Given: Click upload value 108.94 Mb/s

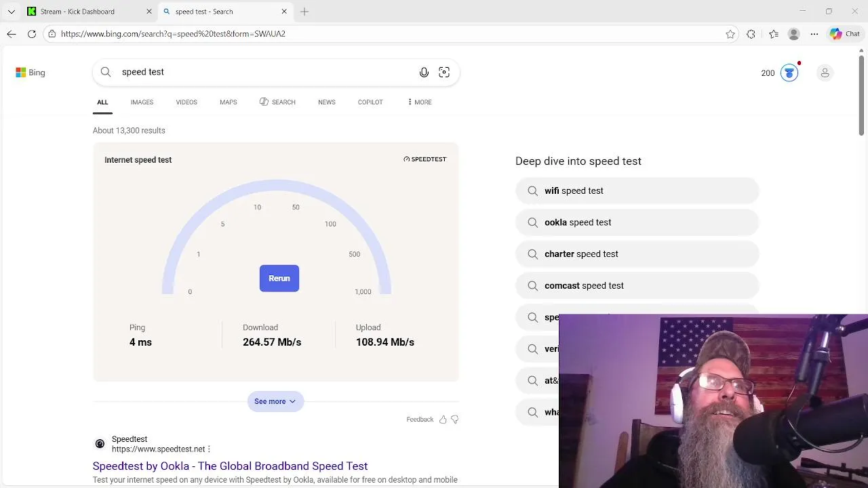Looking at the screenshot, I should coord(385,342).
